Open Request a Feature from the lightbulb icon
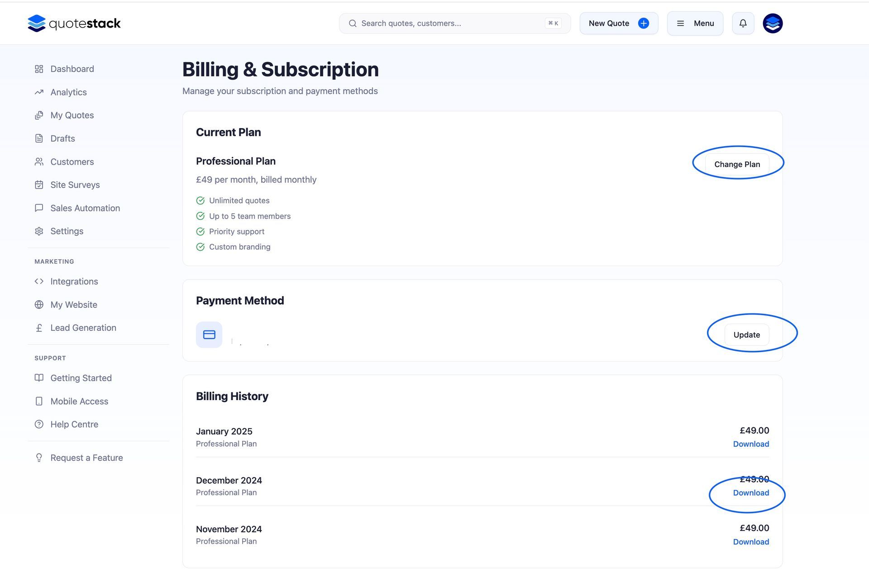869x588 pixels. coord(39,458)
